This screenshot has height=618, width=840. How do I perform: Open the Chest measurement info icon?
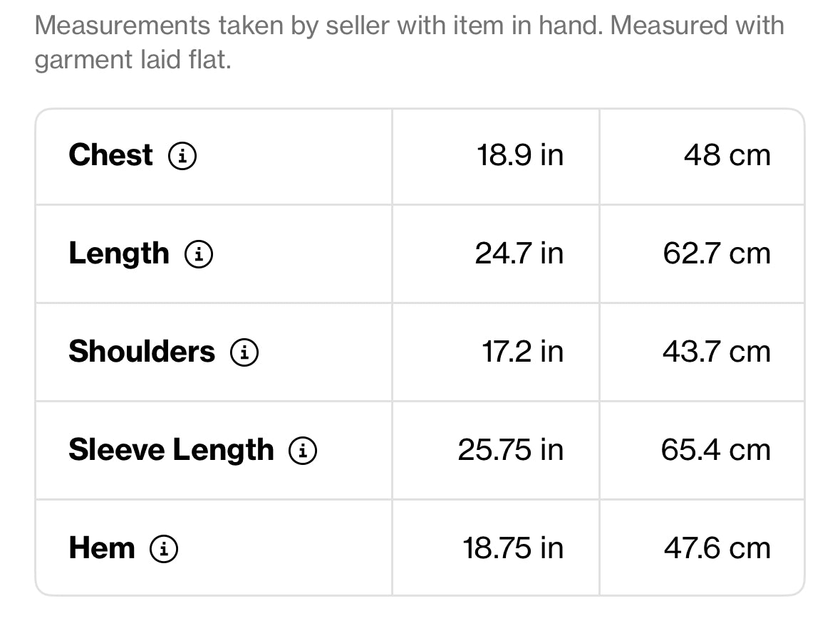pos(182,156)
